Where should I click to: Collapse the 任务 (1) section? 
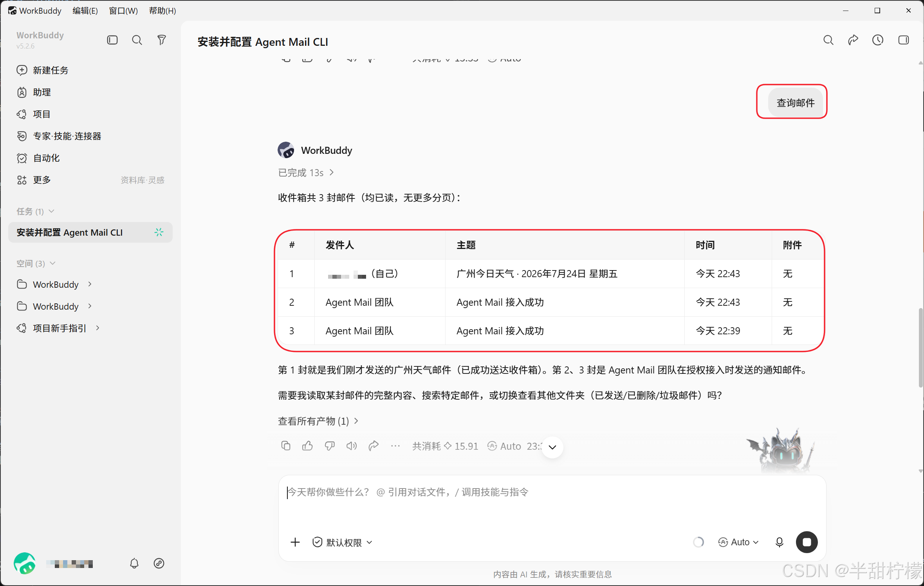click(x=35, y=211)
